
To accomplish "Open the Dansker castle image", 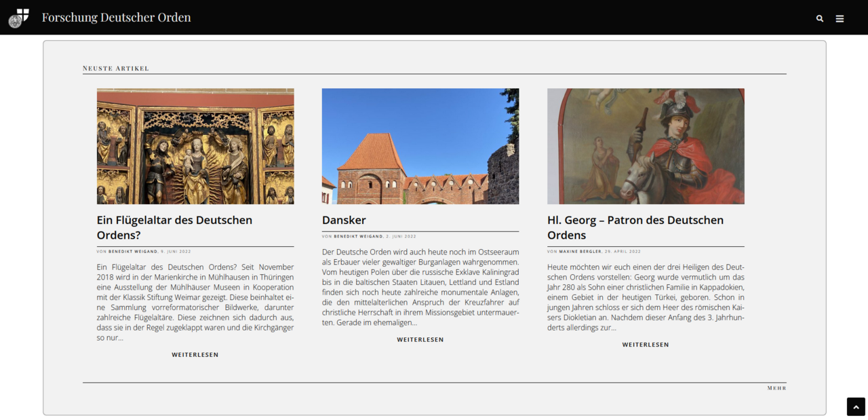I will 420,146.
